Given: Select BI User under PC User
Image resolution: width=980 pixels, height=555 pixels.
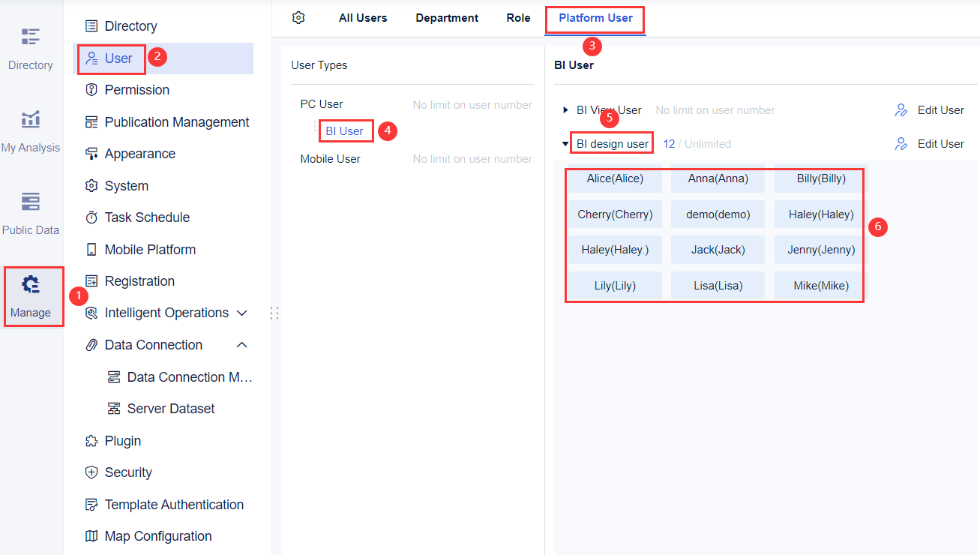Looking at the screenshot, I should 346,130.
